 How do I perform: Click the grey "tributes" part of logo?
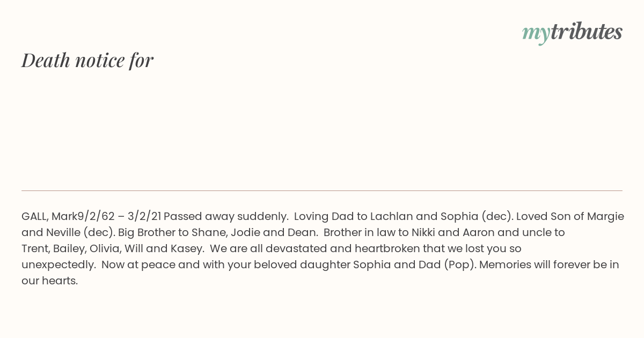(x=586, y=32)
